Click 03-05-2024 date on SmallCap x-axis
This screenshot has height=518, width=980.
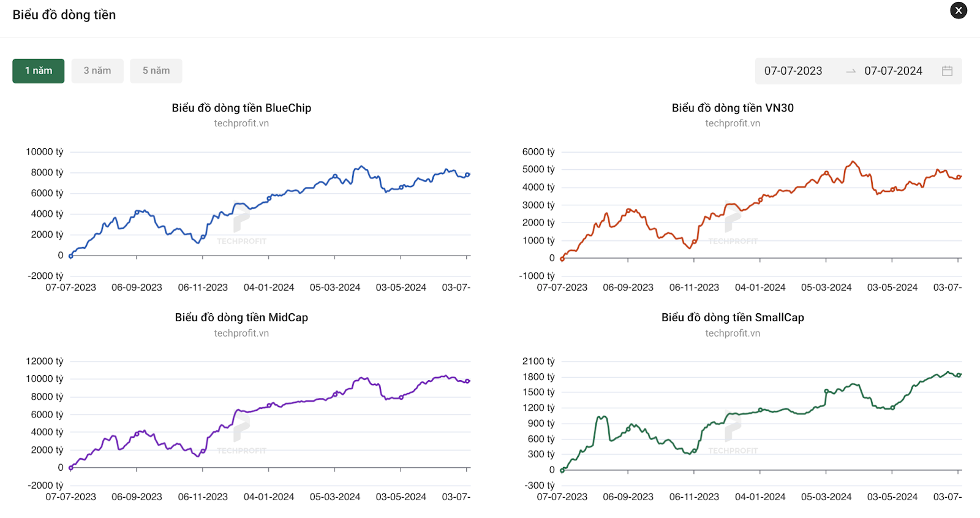892,497
